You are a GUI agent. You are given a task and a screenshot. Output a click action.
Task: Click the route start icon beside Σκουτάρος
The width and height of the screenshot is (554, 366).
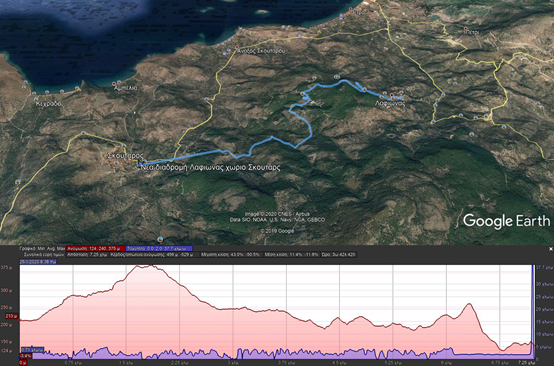click(x=140, y=164)
